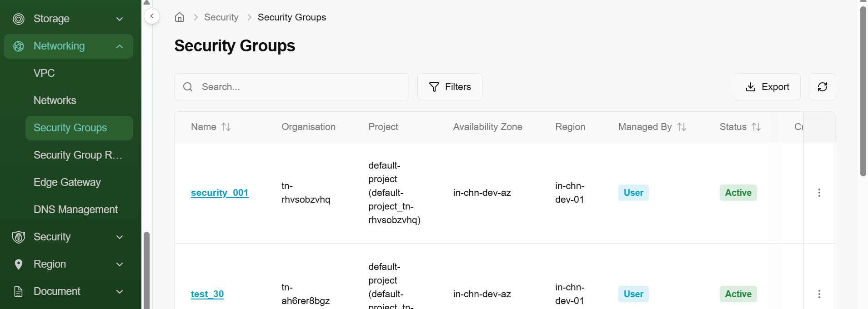Focus the Search input field
Viewport: 868px width, 309px height.
click(x=300, y=87)
